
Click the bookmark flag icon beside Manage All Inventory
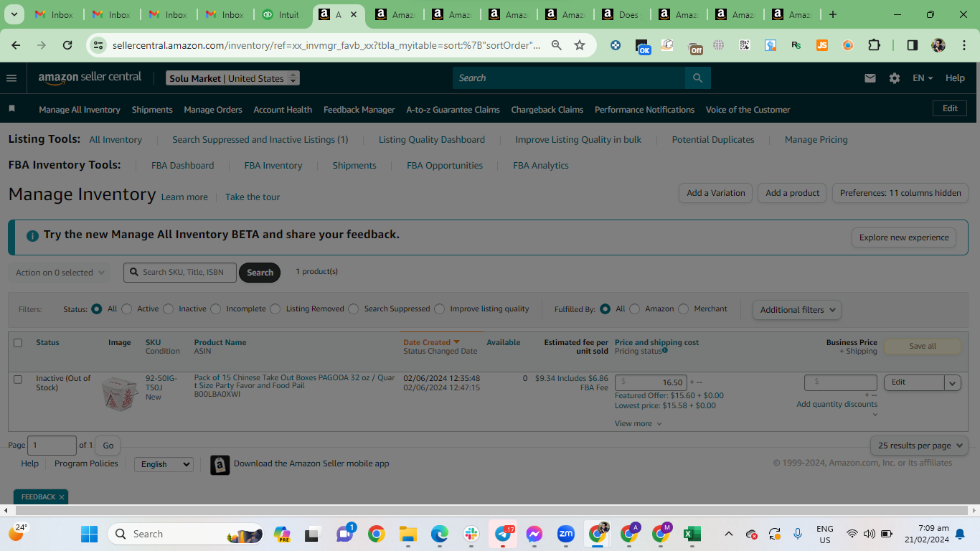click(11, 109)
